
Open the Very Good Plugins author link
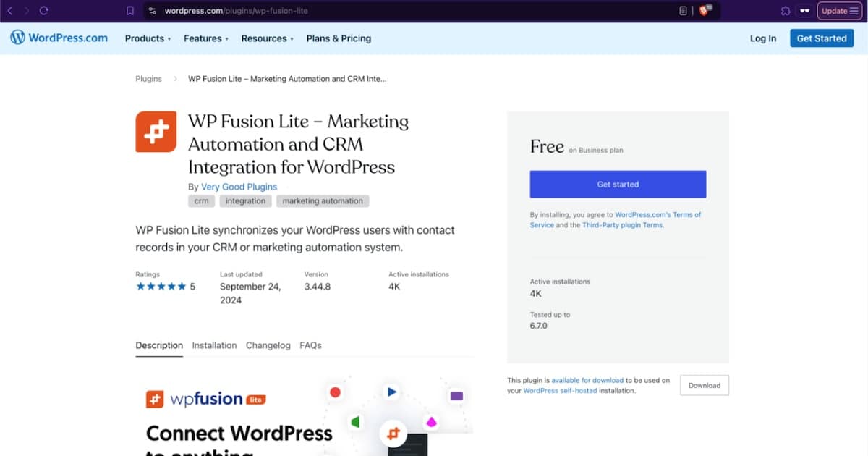pos(239,187)
